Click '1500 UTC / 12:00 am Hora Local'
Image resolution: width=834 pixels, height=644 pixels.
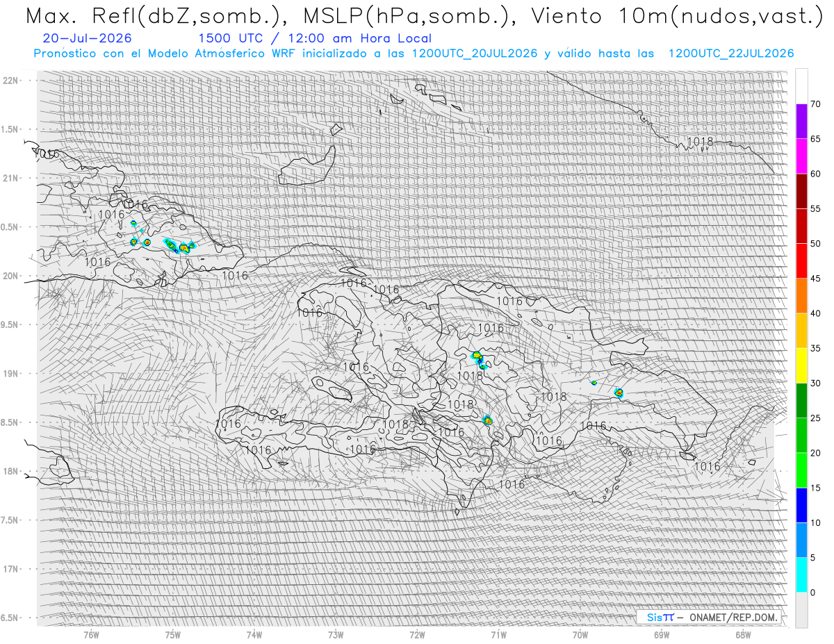(315, 39)
